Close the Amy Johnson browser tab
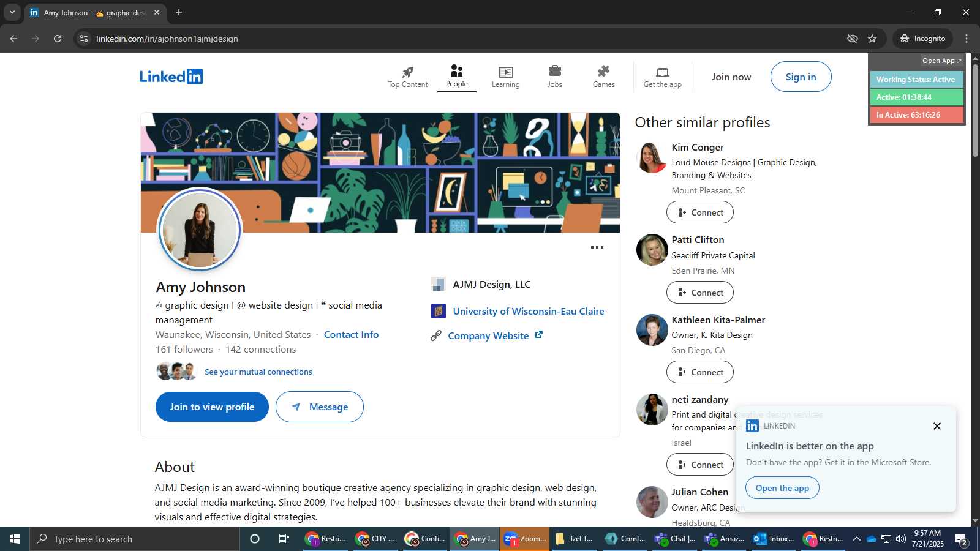This screenshot has width=980, height=551. 157,12
